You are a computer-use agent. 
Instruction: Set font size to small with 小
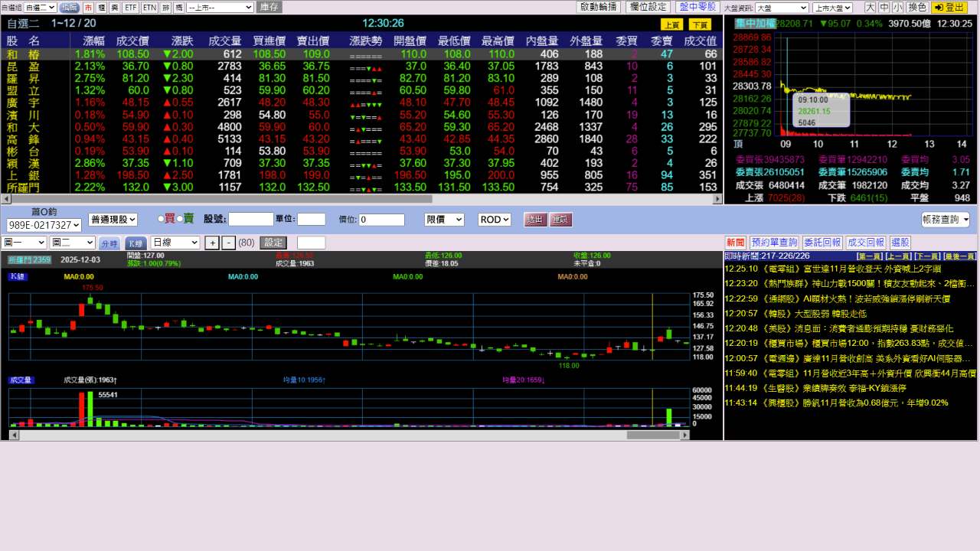click(897, 7)
